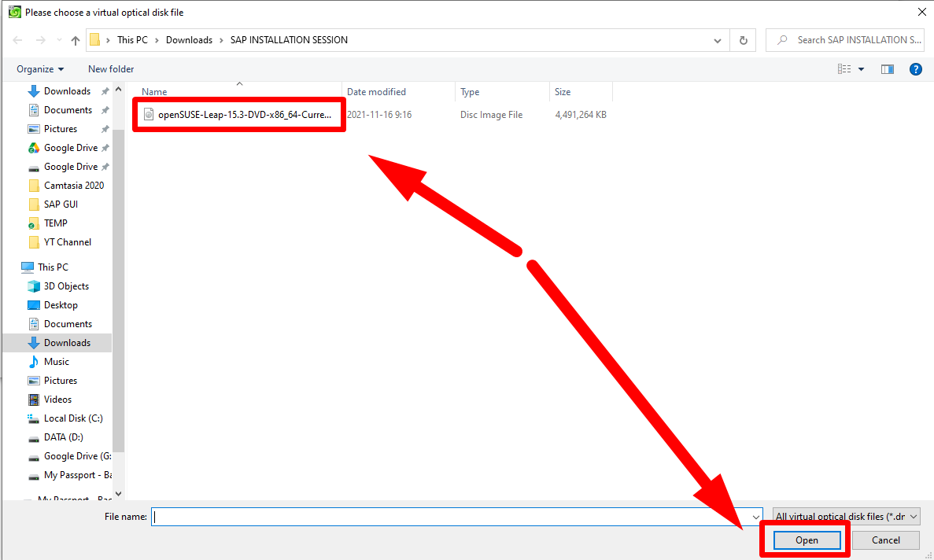The width and height of the screenshot is (934, 560).
Task: Click the File name text field
Action: (450, 517)
